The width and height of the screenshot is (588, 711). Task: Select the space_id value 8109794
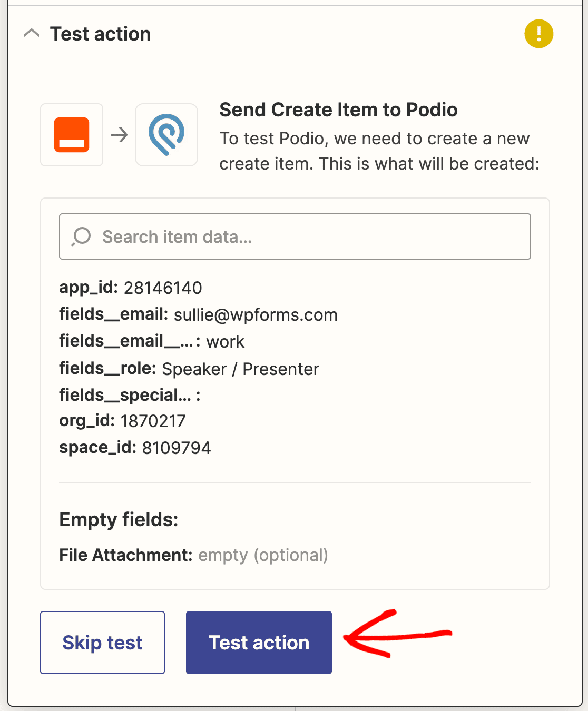177,448
